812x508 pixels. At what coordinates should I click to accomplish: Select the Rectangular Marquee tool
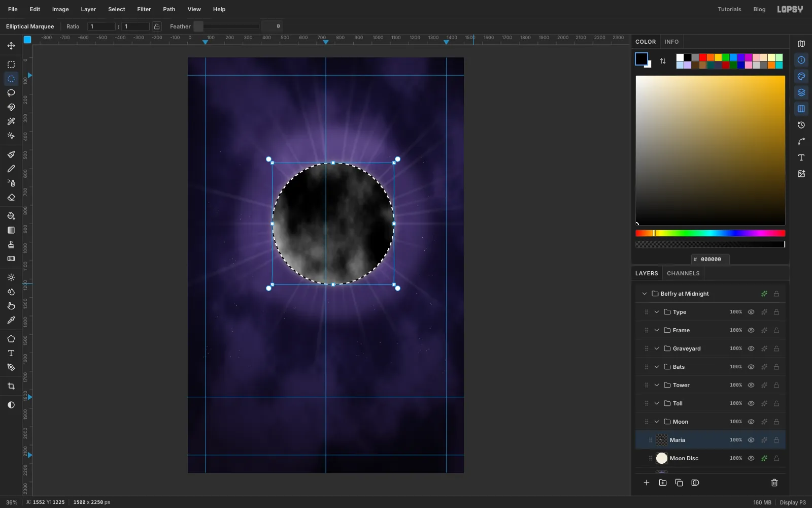11,65
